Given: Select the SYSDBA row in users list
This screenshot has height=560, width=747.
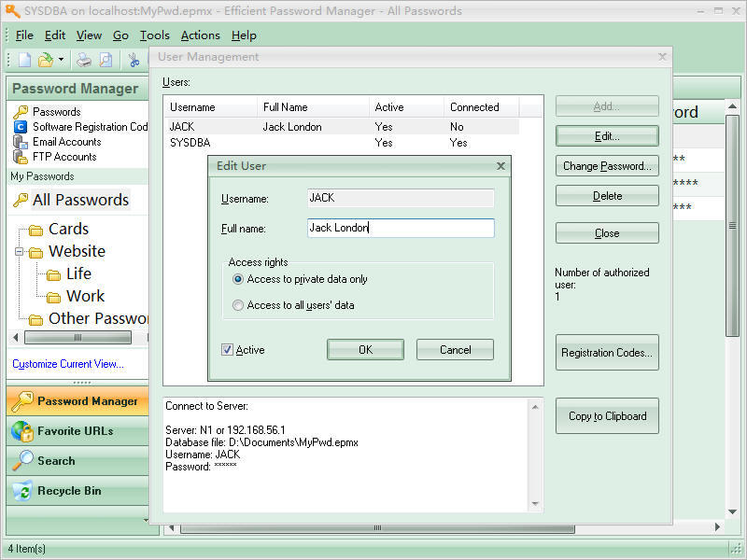Looking at the screenshot, I should pyautogui.click(x=342, y=143).
